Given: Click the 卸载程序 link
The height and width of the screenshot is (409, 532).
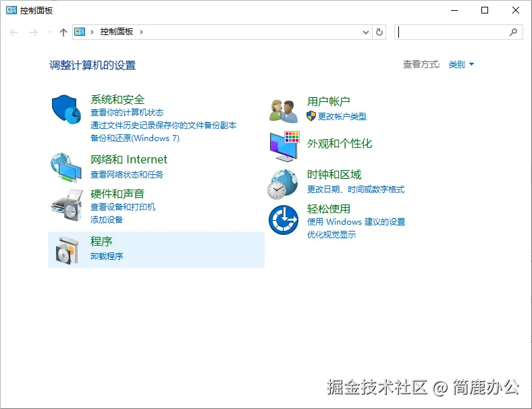Looking at the screenshot, I should [107, 256].
